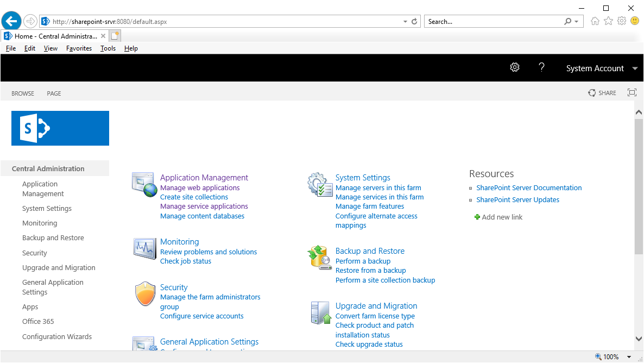Image resolution: width=644 pixels, height=363 pixels.
Task: Open the Settings gear in the top bar
Action: pyautogui.click(x=514, y=67)
